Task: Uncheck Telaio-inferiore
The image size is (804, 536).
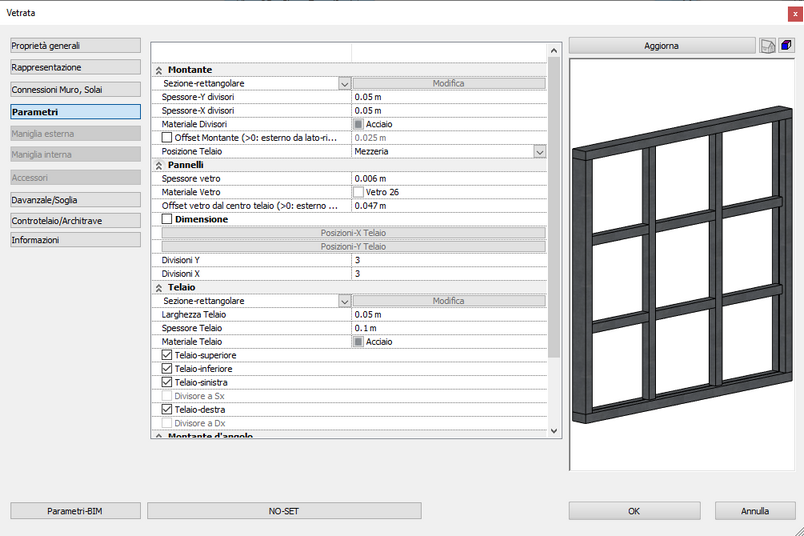Action: [x=167, y=368]
